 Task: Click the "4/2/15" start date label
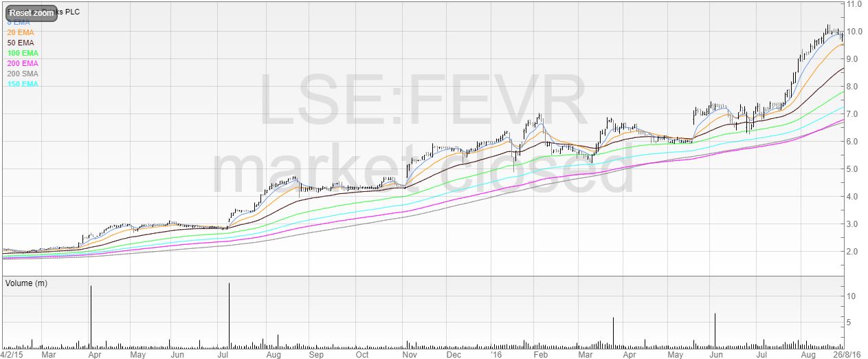[12, 355]
